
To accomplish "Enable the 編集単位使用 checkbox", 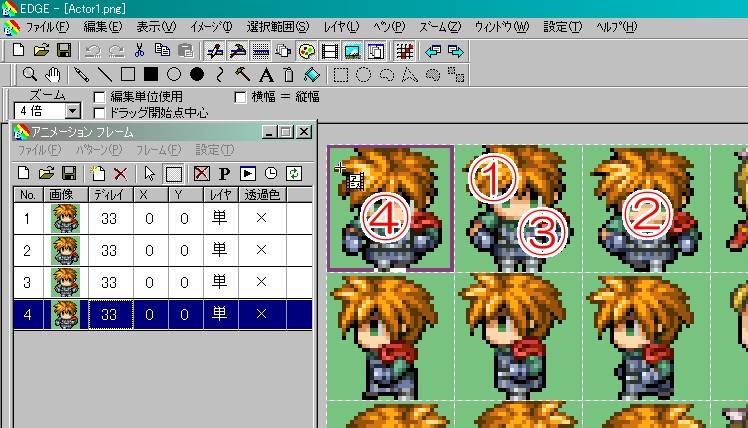I will [x=99, y=97].
